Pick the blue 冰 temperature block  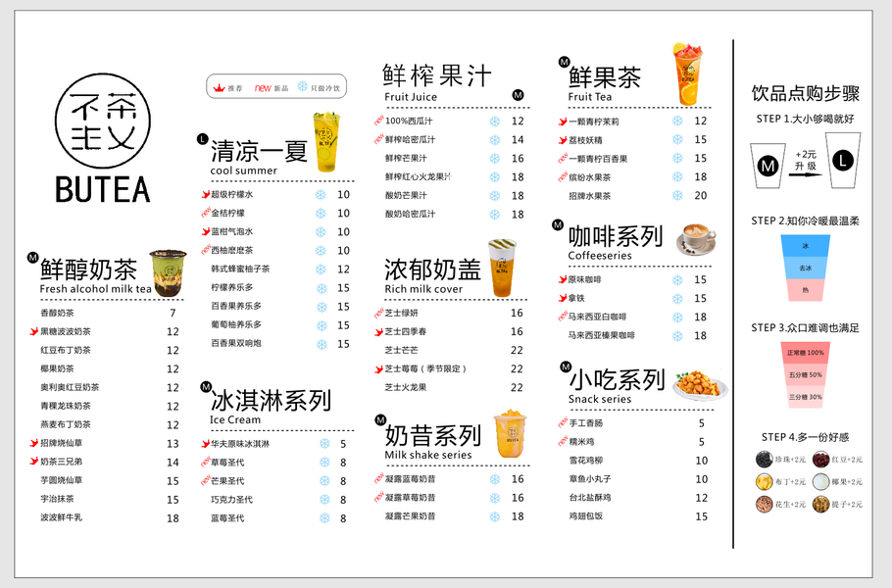tap(805, 246)
